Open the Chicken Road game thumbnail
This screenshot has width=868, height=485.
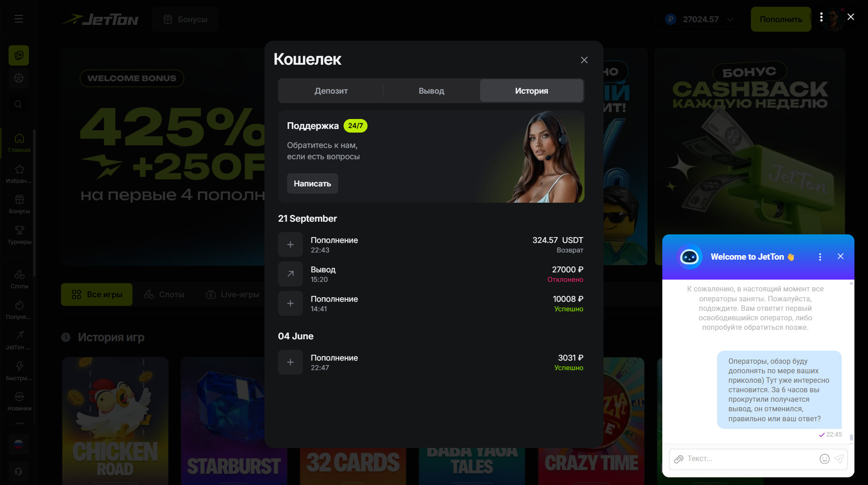[x=115, y=421]
